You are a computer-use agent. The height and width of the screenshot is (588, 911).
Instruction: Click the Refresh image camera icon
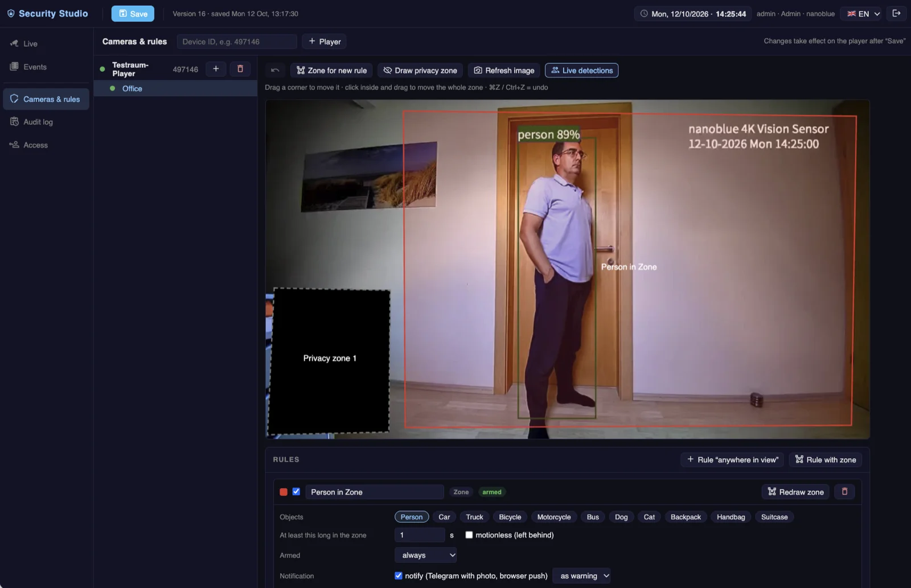pos(478,71)
